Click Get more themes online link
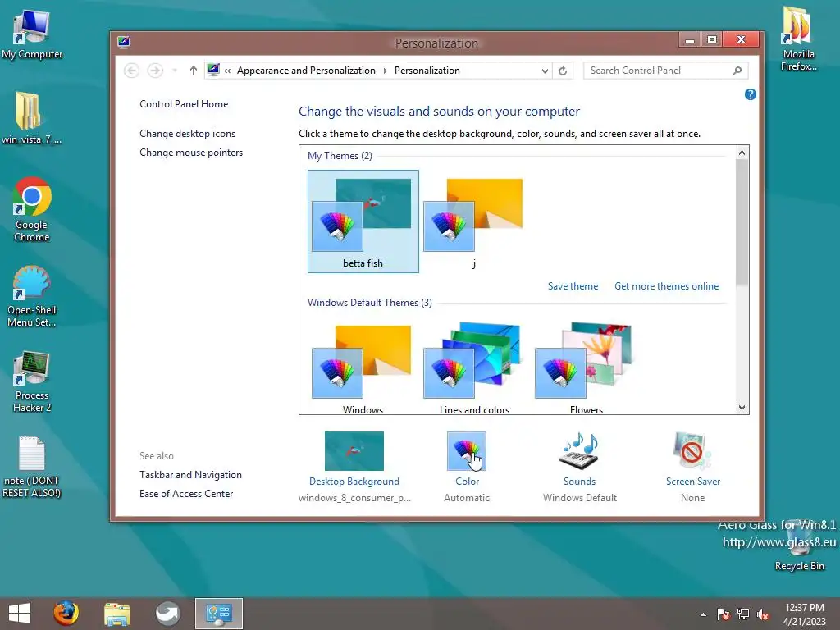Screen dimensions: 840x630 (666, 286)
